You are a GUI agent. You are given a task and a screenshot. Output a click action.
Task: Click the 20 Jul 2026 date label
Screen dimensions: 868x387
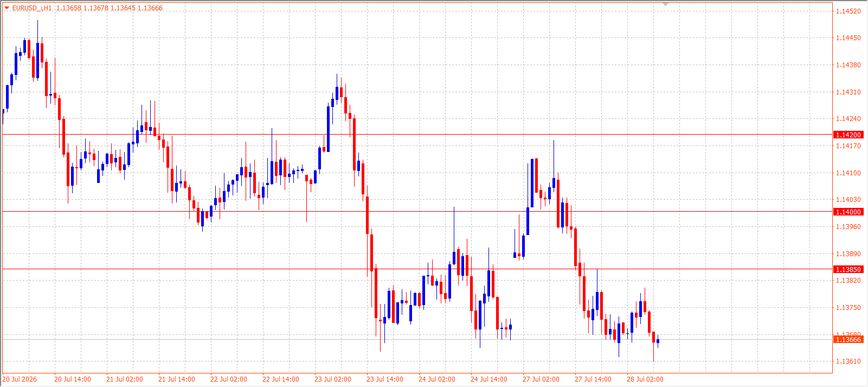(x=20, y=379)
